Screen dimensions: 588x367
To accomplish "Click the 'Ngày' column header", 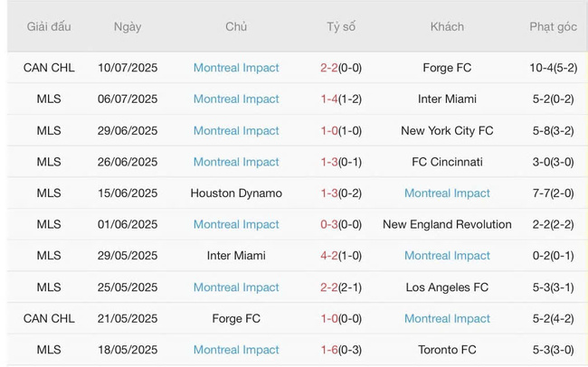I will (x=128, y=27).
